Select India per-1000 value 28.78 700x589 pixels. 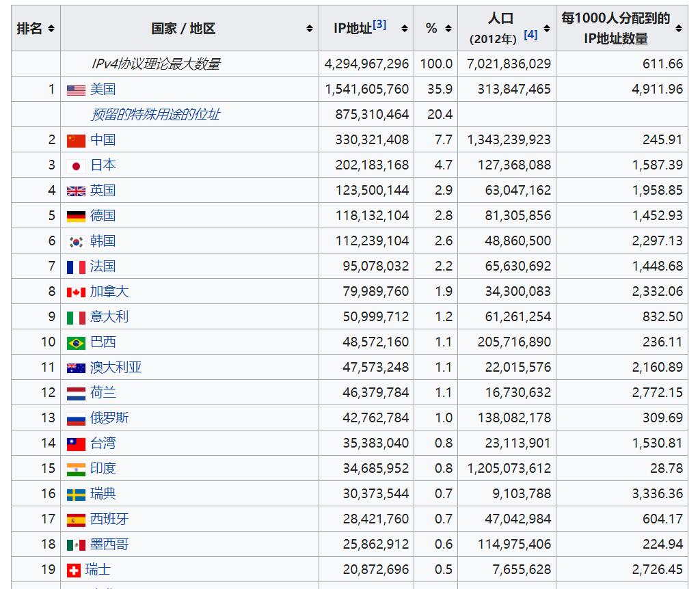click(x=667, y=469)
